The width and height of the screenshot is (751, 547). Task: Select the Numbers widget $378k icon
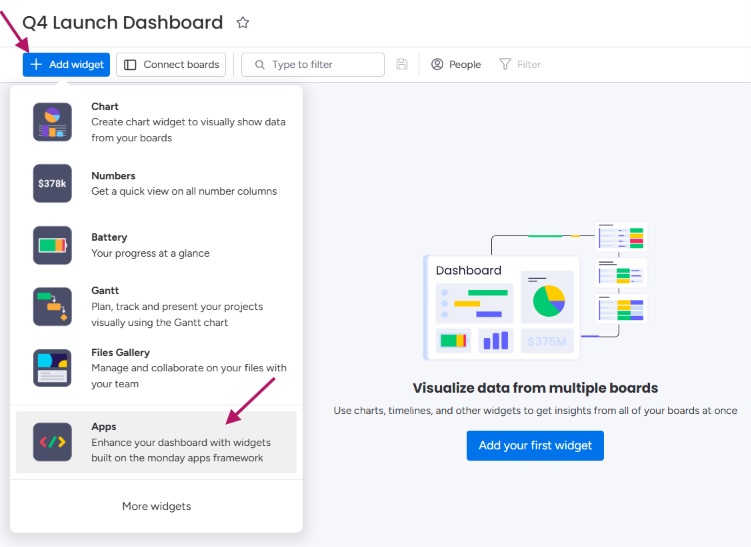[52, 183]
